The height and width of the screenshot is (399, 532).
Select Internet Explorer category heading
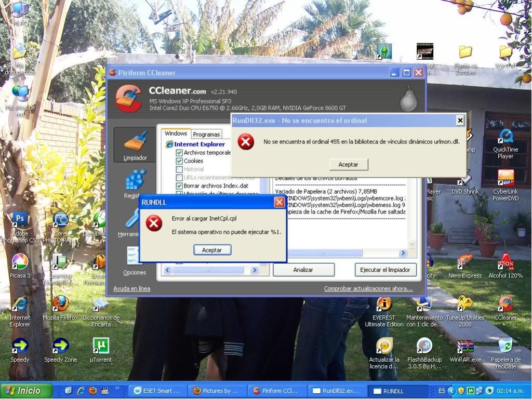199,144
